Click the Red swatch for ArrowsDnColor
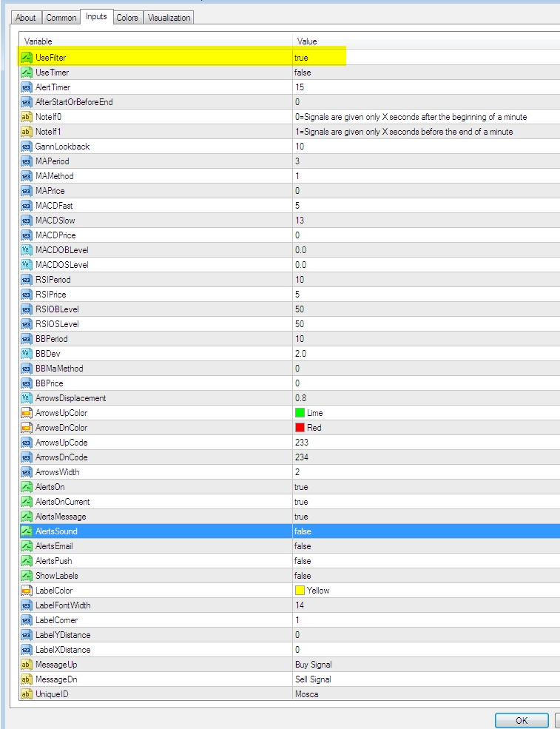 pos(300,428)
